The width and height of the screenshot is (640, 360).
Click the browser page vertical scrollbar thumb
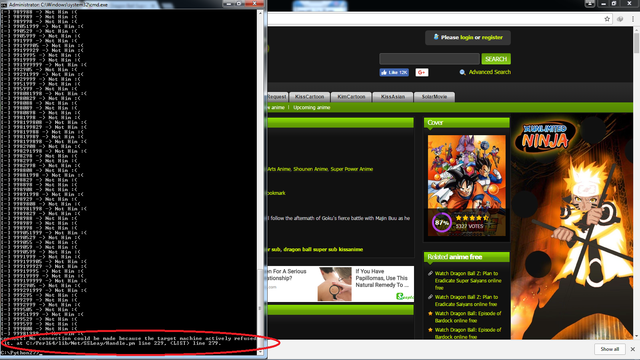pyautogui.click(x=636, y=43)
